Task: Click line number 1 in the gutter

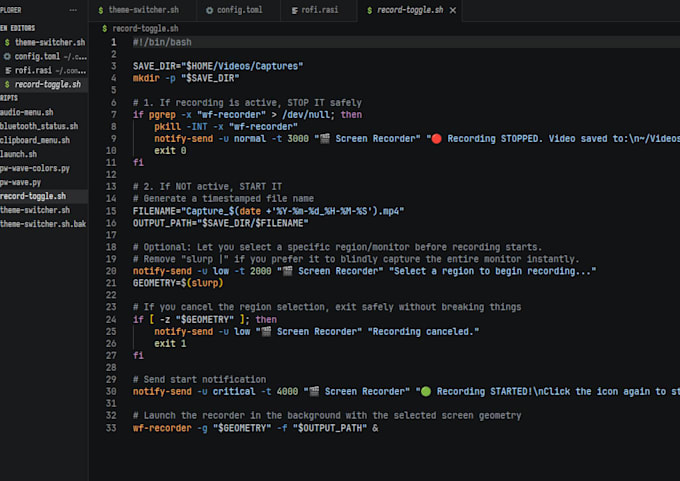Action: coord(113,42)
